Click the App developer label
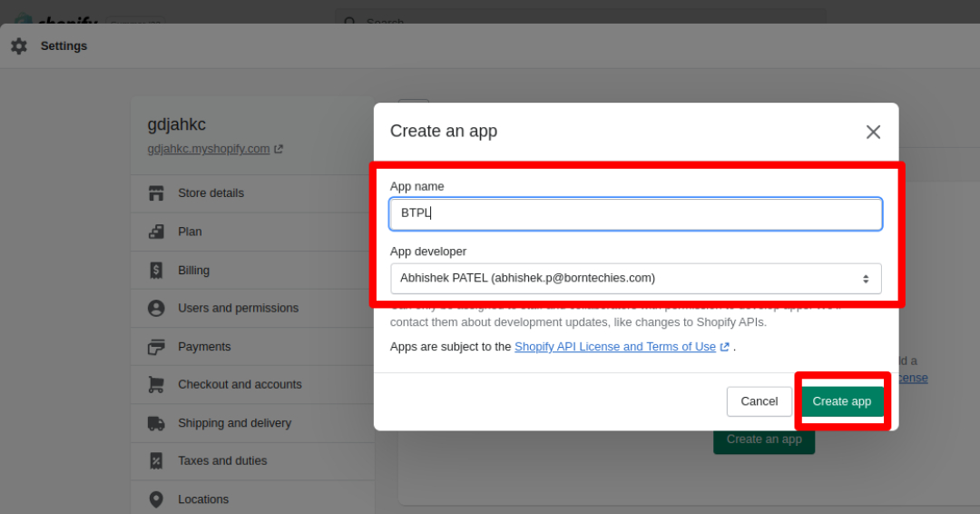 pos(428,252)
